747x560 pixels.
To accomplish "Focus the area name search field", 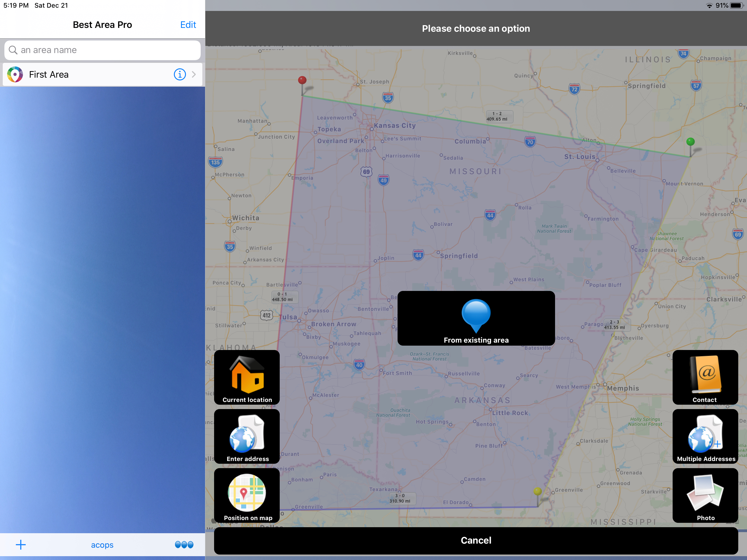I will click(x=102, y=50).
